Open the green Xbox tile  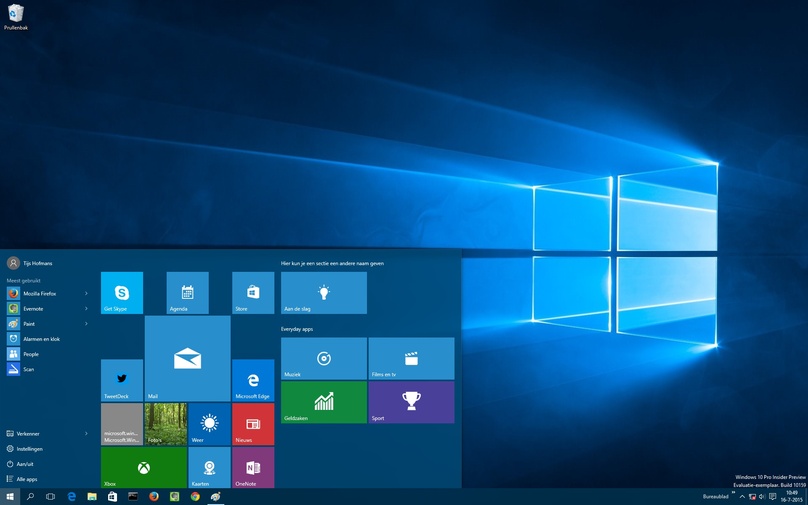point(144,467)
